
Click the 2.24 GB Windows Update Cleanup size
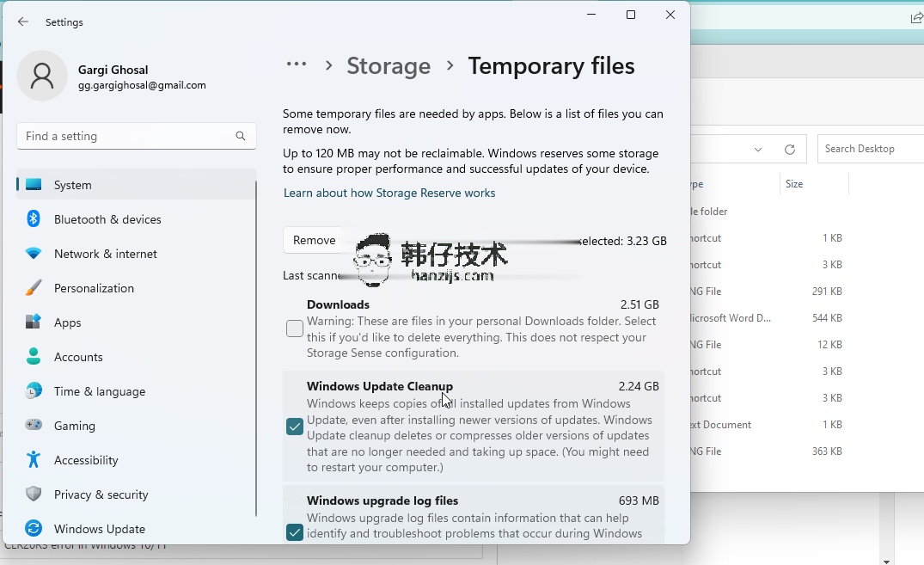[x=639, y=386]
